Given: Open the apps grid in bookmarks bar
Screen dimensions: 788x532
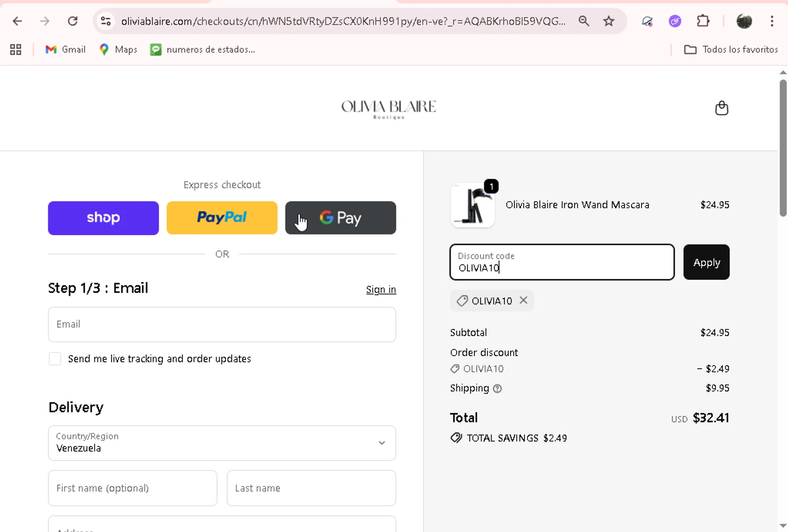Looking at the screenshot, I should coord(16,49).
